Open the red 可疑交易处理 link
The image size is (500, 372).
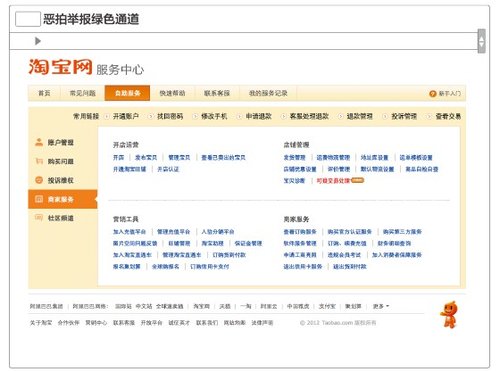click(x=333, y=181)
